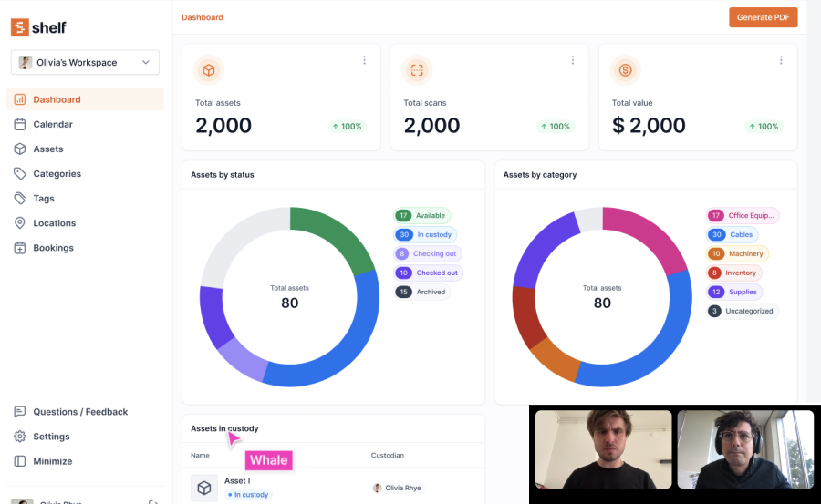Click the Minimize sidebar panel icon
This screenshot has height=504, width=821.
tap(20, 460)
